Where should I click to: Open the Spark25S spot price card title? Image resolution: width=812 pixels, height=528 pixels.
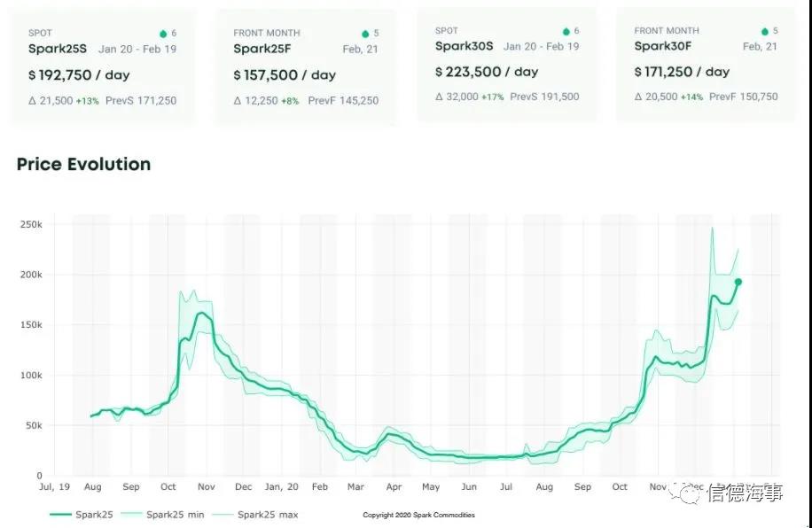tap(59, 49)
